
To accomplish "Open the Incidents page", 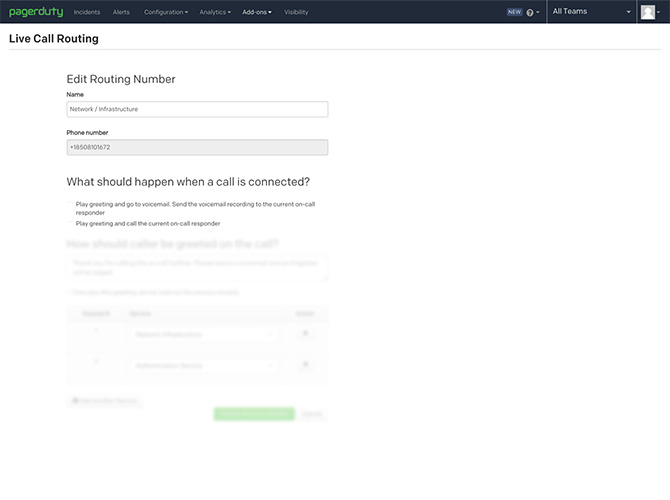I will point(87,12).
